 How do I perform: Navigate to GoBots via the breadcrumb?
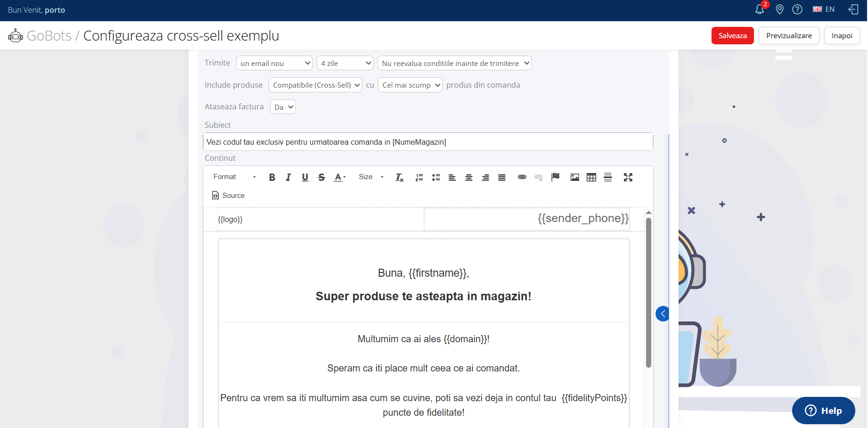point(49,35)
